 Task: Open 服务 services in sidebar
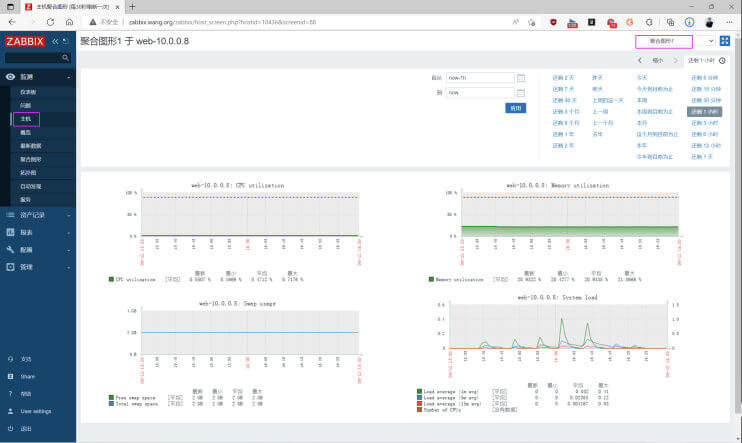click(26, 200)
